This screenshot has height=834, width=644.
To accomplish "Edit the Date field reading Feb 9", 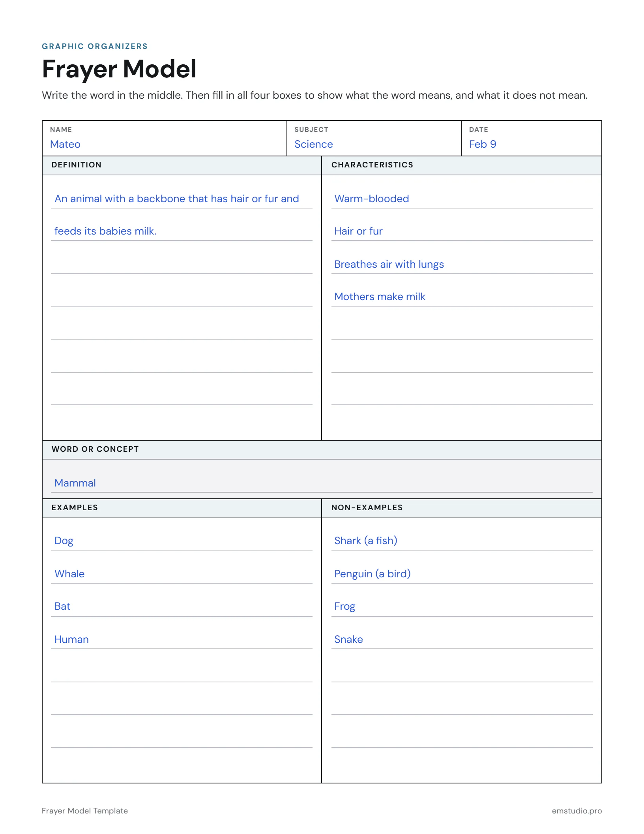I will (531, 138).
